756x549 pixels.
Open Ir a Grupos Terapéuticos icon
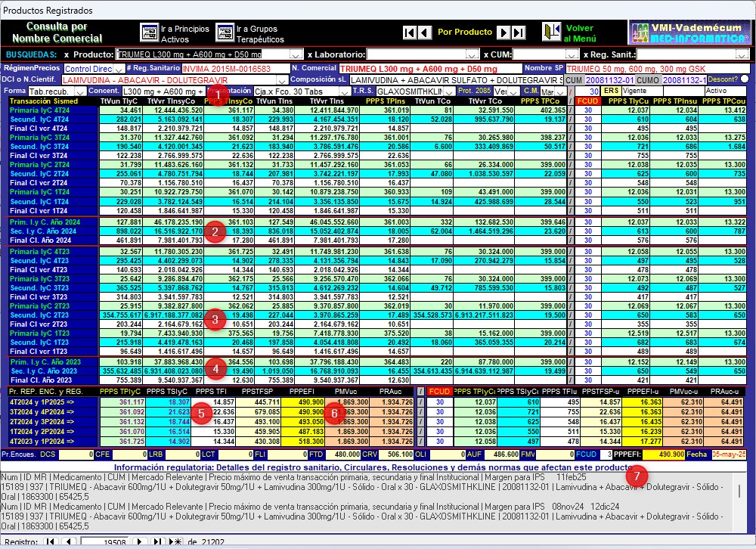pyautogui.click(x=225, y=33)
